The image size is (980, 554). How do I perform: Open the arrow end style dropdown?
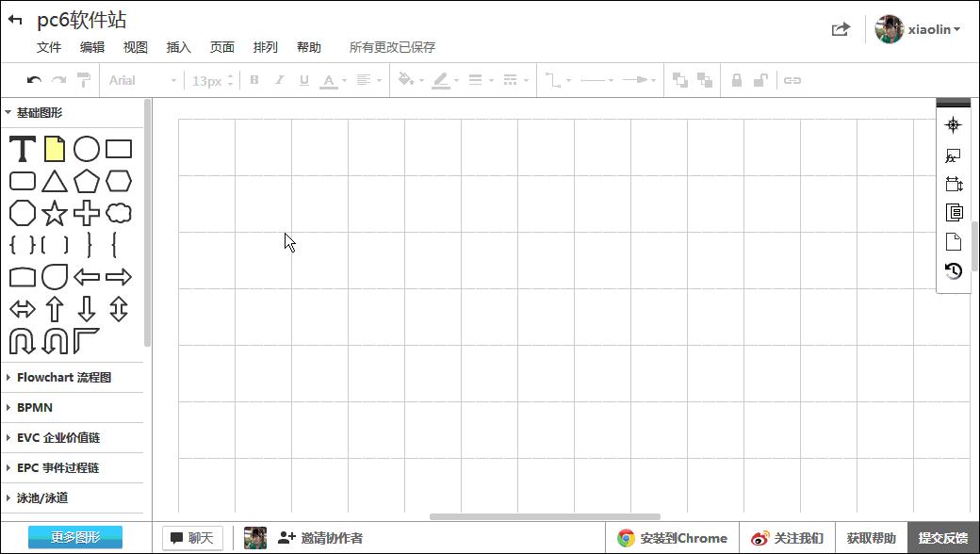(x=639, y=80)
